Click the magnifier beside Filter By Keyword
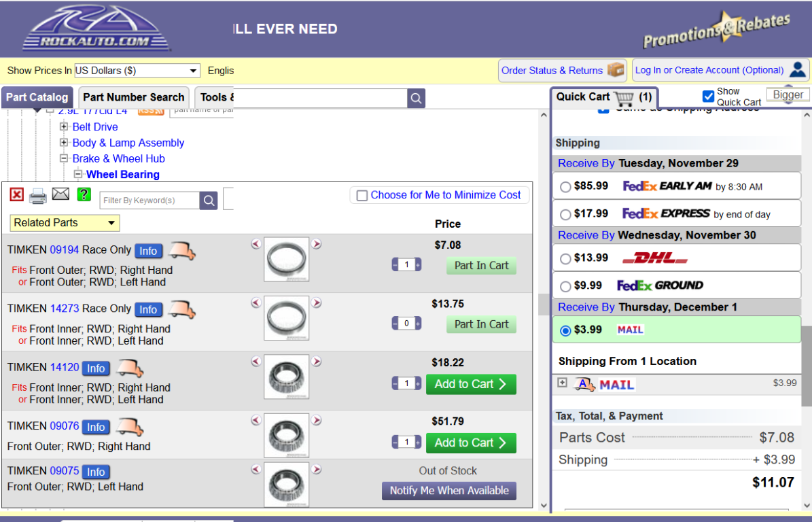This screenshot has height=522, width=812. tap(209, 201)
